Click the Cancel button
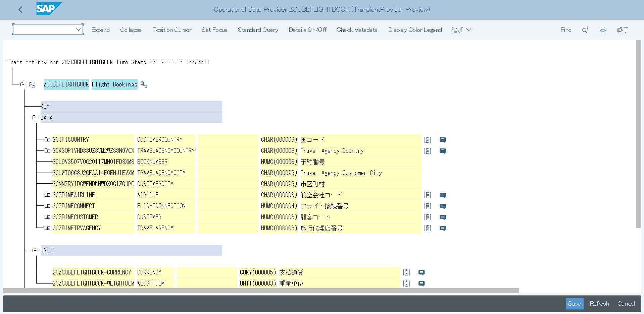Image resolution: width=644 pixels, height=314 pixels. click(x=626, y=304)
